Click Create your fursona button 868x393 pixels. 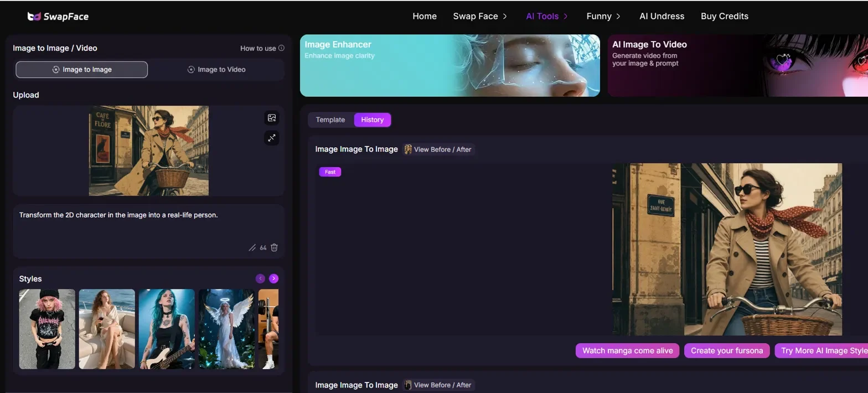727,350
